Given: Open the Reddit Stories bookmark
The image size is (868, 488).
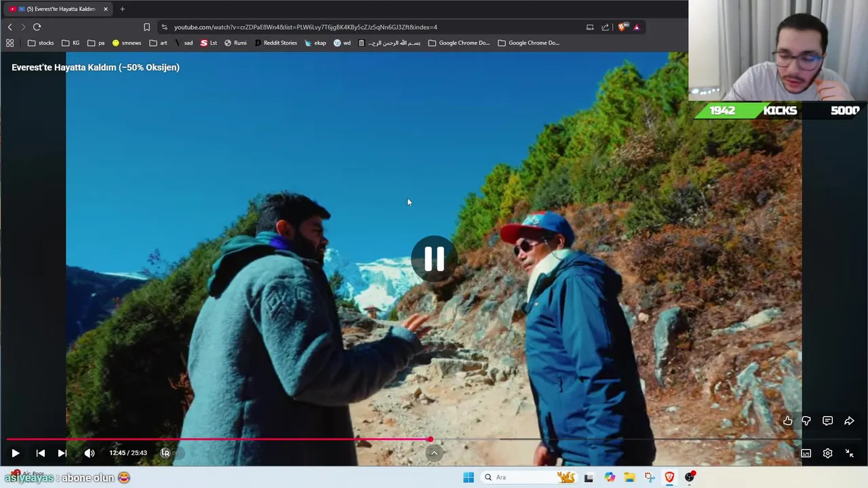Looking at the screenshot, I should click(276, 43).
